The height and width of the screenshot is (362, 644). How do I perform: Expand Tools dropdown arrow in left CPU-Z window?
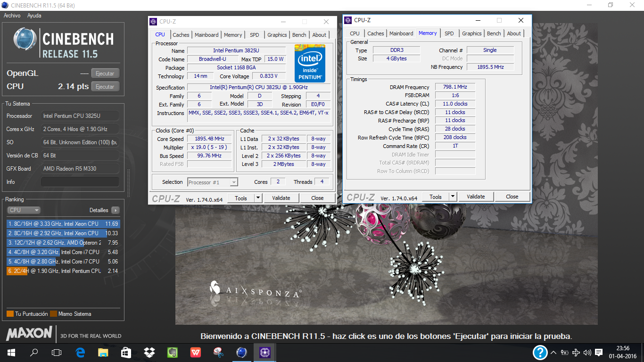pos(258,198)
